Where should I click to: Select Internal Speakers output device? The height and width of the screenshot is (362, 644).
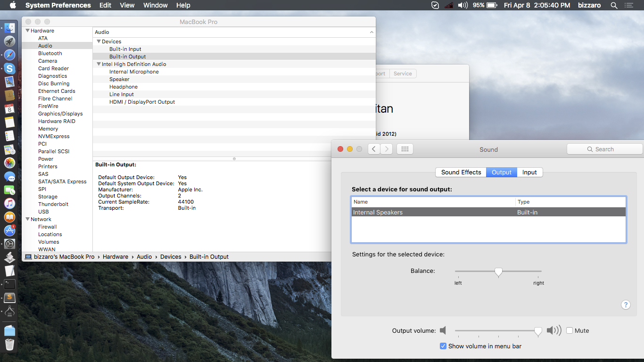click(488, 212)
